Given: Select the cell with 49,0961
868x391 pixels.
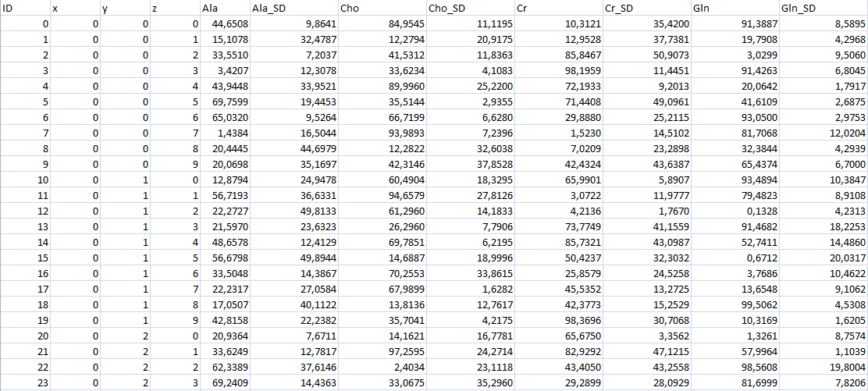Looking at the screenshot, I should pyautogui.click(x=646, y=101).
